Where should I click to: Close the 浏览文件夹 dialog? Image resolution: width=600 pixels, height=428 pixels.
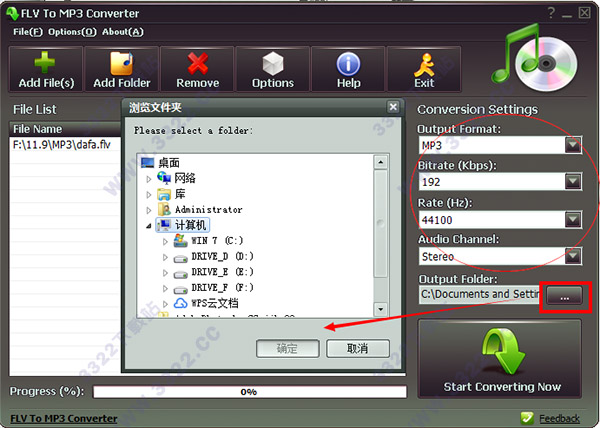click(393, 107)
